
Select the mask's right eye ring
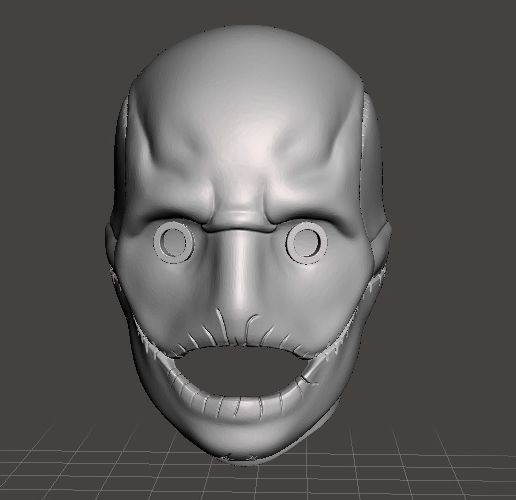click(307, 244)
